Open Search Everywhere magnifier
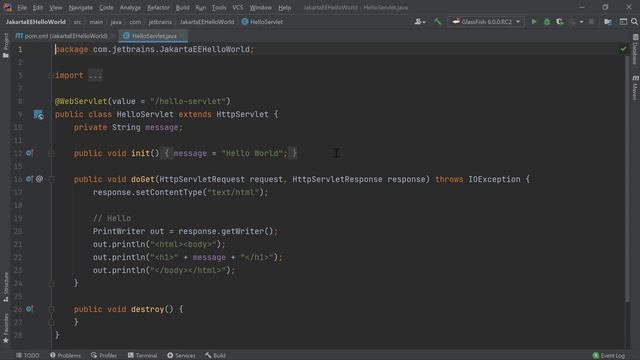The image size is (640, 360). (634, 22)
